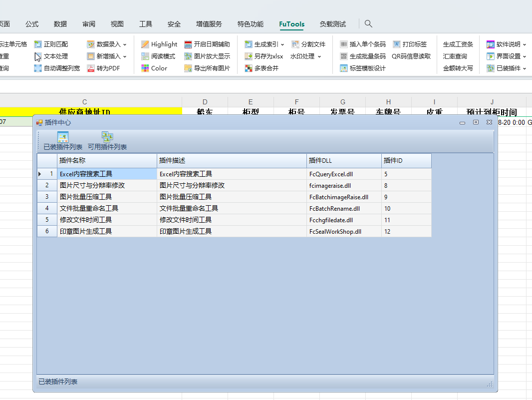This screenshot has height=400, width=532.
Task: Click the 生成批量条码 icon
Action: (x=344, y=56)
